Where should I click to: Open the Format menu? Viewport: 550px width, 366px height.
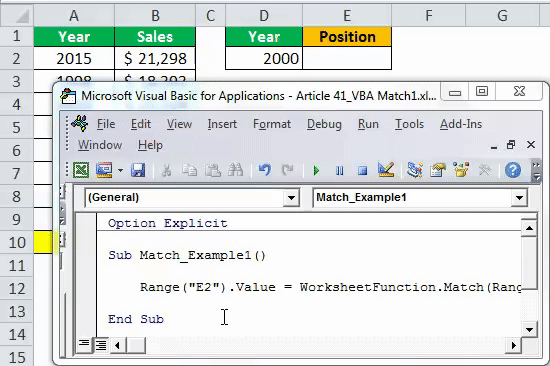pyautogui.click(x=272, y=124)
